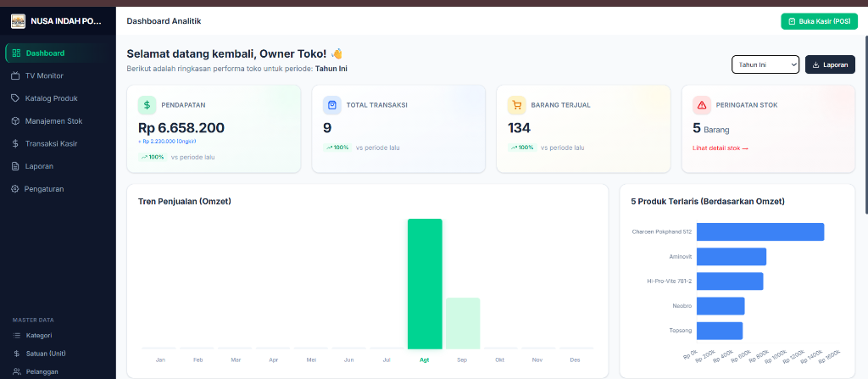Click the dark Laporan export button
Screen dimensions: 868x379
(x=830, y=64)
